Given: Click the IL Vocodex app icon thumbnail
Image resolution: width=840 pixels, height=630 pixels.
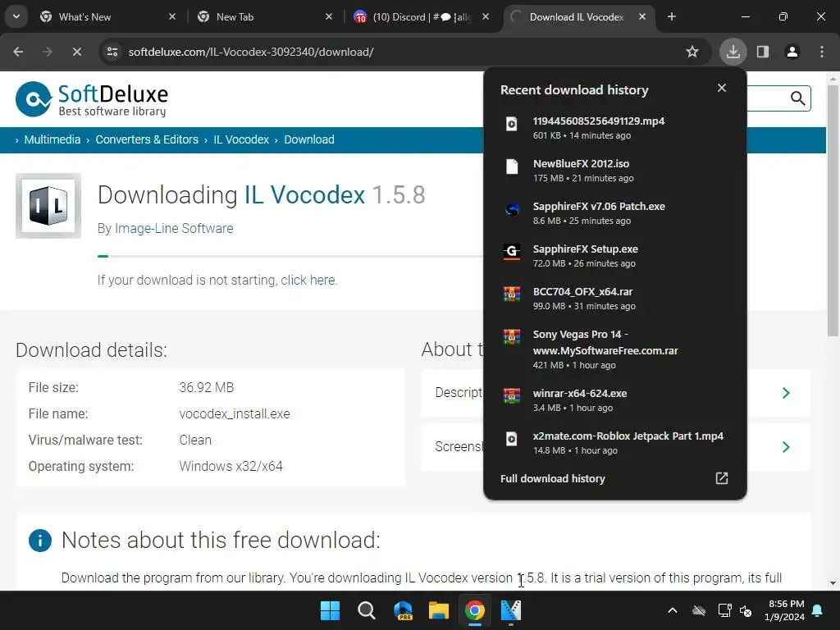Looking at the screenshot, I should coord(48,206).
